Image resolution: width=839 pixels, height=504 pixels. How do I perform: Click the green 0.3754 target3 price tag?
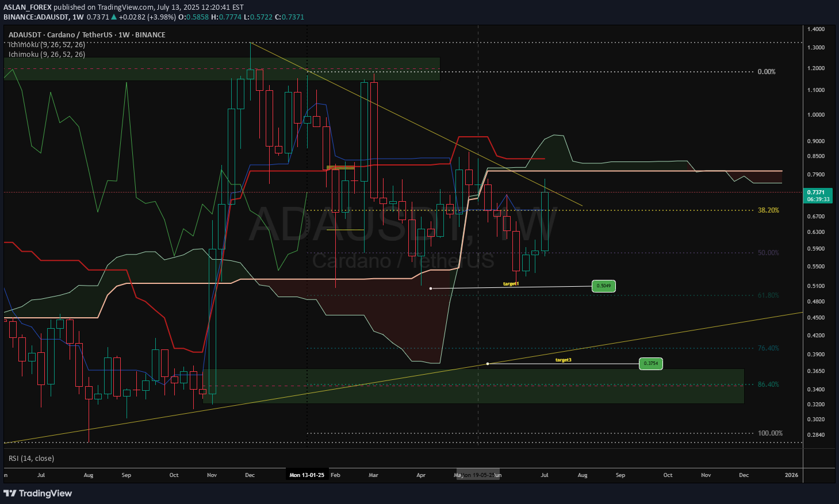[651, 363]
